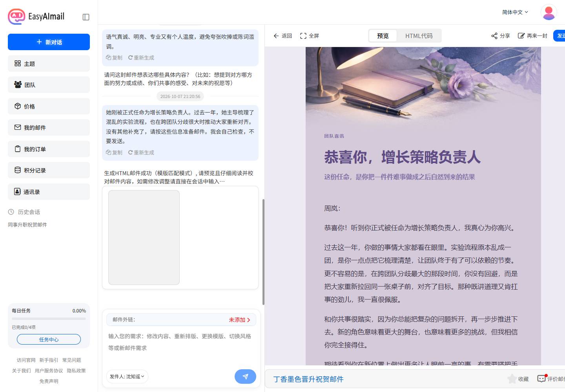565x392 pixels.
Task: Click the 每日任务 progress bar
Action: tap(49, 319)
